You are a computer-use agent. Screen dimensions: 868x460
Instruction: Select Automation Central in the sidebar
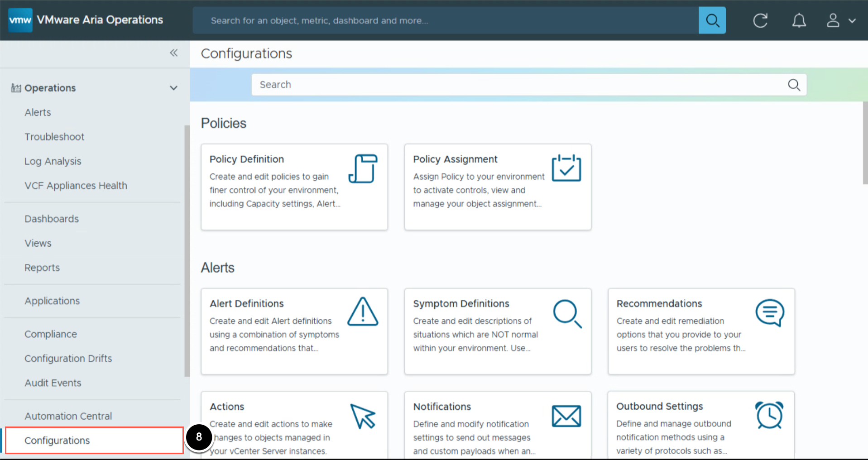tap(68, 416)
